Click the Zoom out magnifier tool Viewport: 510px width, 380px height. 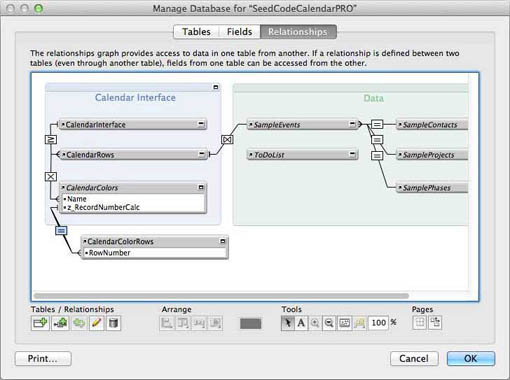(x=329, y=323)
